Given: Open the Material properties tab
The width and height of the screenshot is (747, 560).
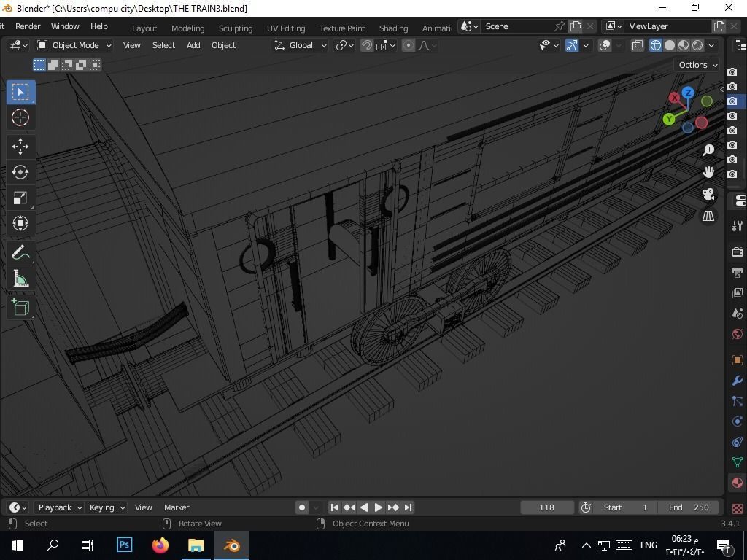Looking at the screenshot, I should (737, 483).
